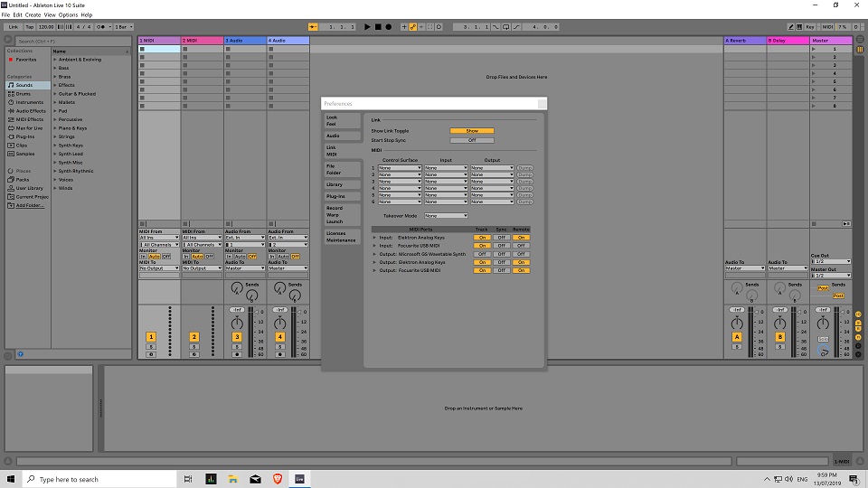The image size is (868, 488).
Task: Open Look Feel preferences tab
Action: click(342, 120)
